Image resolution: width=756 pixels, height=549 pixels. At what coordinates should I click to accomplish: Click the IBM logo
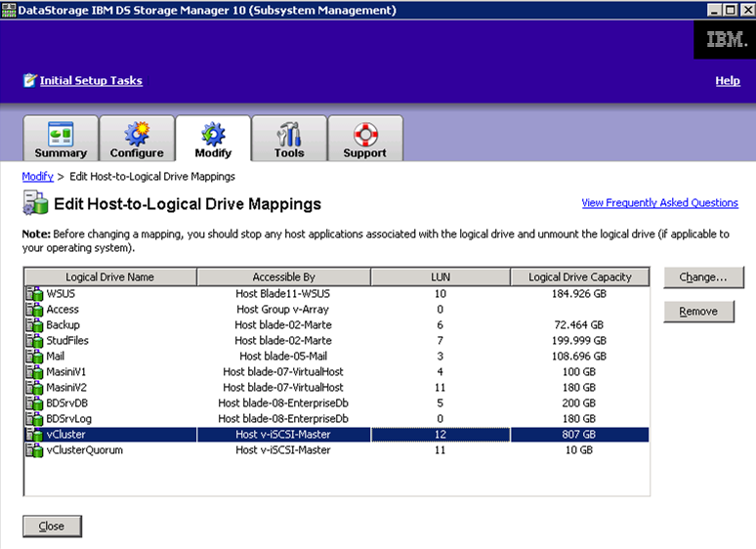point(727,40)
